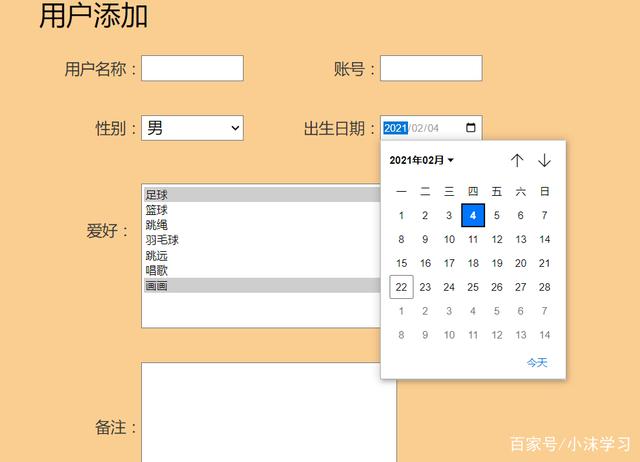Select 跳远 in the hobbies list

262,255
